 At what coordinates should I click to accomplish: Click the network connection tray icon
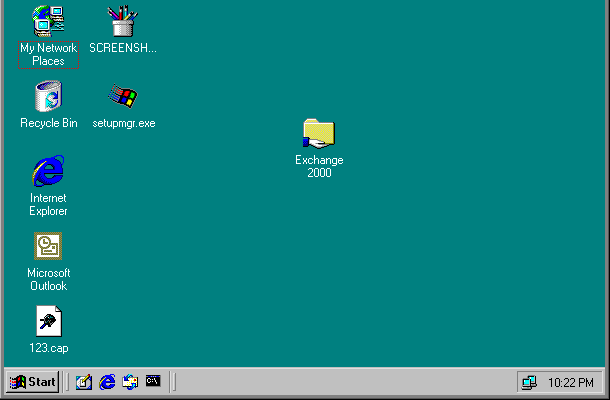[529, 382]
